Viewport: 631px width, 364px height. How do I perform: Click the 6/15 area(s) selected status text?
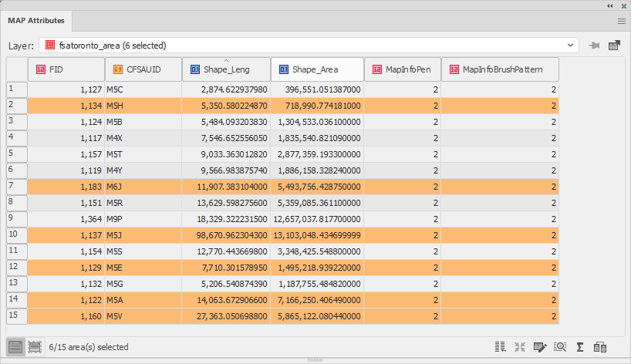[x=89, y=347]
